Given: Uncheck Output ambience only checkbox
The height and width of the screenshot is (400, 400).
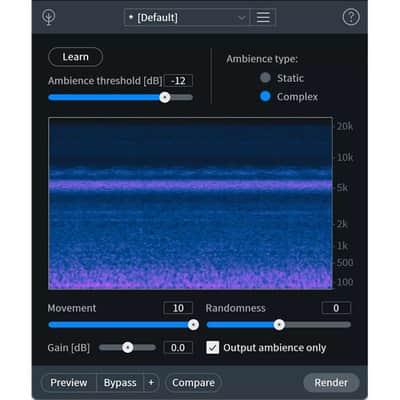Looking at the screenshot, I should 213,348.
